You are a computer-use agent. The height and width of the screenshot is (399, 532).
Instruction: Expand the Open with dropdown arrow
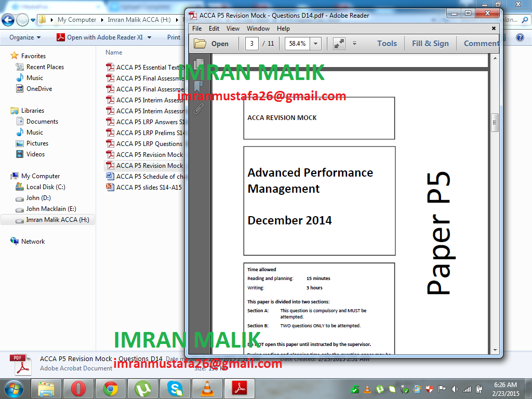(x=149, y=37)
